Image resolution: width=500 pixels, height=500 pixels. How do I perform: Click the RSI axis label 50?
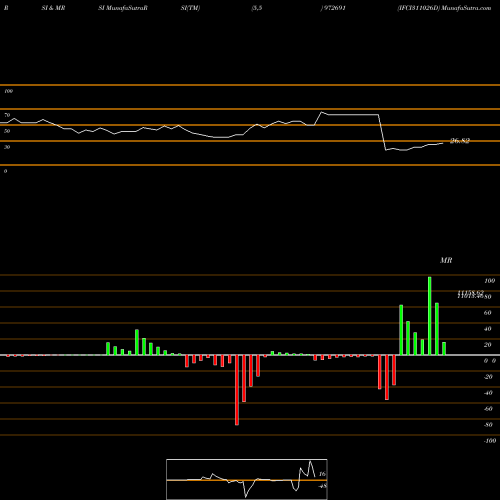tap(7, 131)
